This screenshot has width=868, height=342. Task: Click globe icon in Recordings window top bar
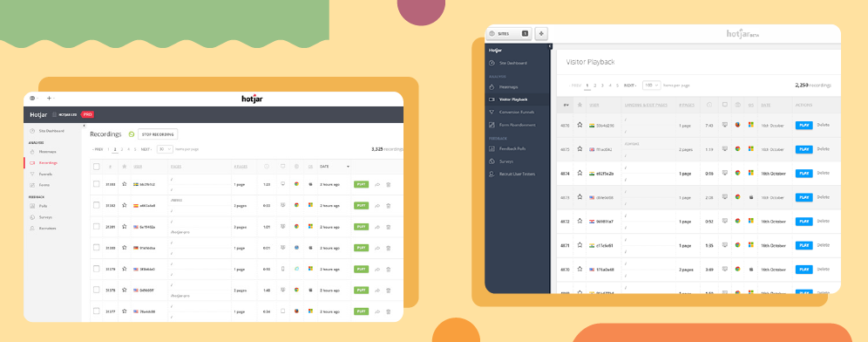pos(32,98)
